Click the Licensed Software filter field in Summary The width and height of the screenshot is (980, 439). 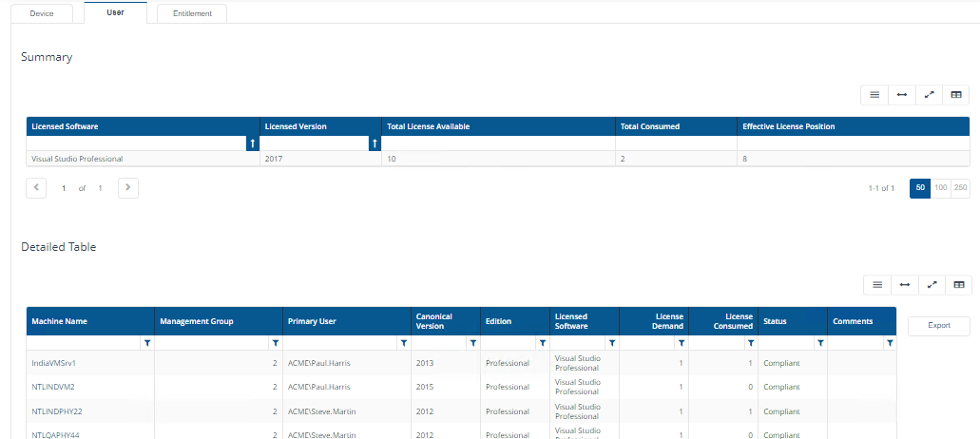pyautogui.click(x=136, y=143)
